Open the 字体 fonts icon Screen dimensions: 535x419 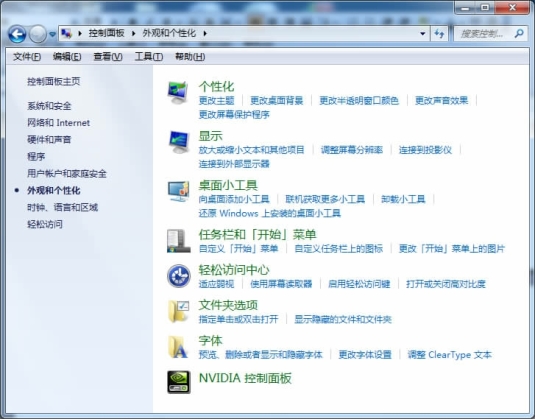pyautogui.click(x=178, y=347)
